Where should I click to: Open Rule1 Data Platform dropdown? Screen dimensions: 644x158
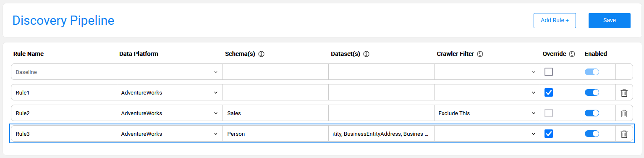[x=170, y=92]
